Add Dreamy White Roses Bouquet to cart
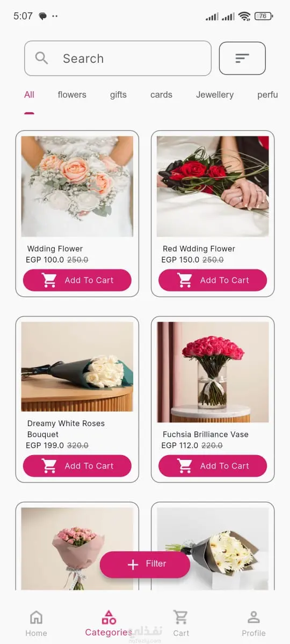 (x=77, y=466)
